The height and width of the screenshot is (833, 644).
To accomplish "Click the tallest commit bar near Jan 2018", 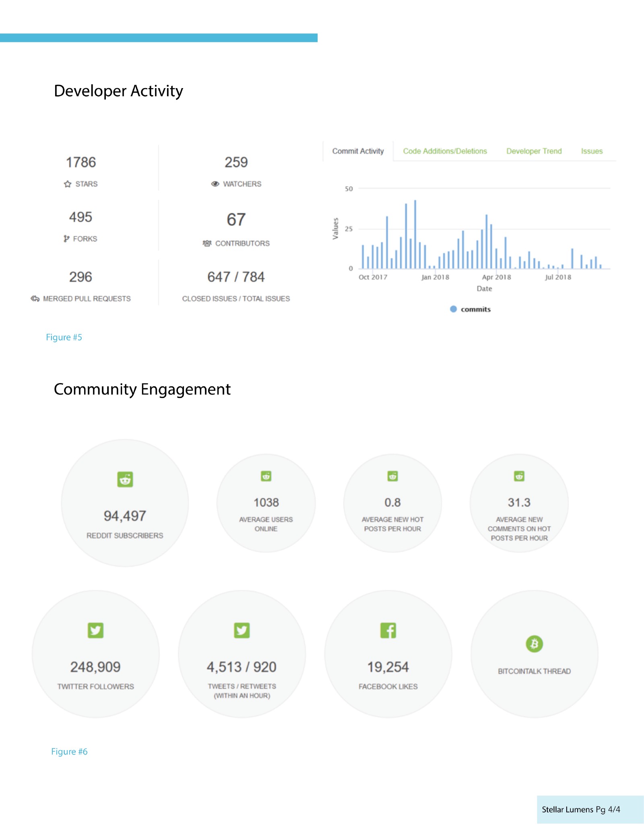I will (x=415, y=234).
